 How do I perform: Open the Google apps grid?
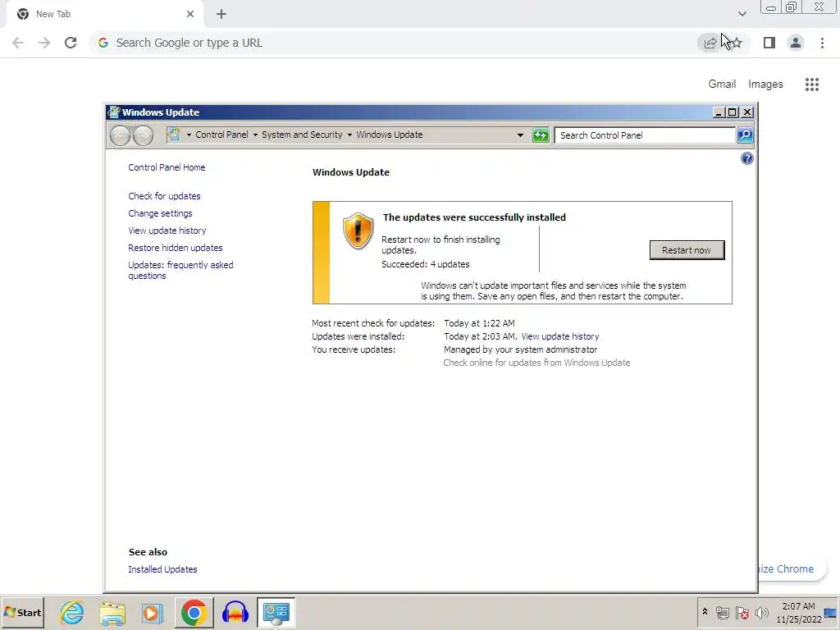click(811, 84)
